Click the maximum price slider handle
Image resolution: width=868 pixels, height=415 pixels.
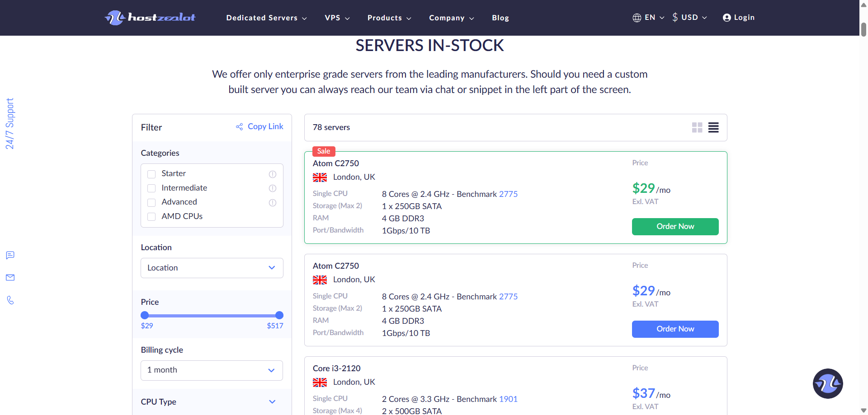pos(279,315)
